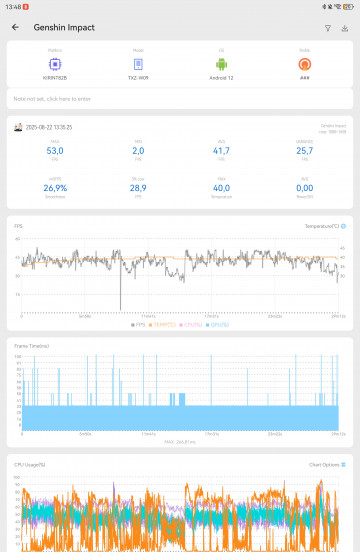Select the MAX 266,81ms frame time label
Viewport: 360px width, 552px height.
(180, 442)
